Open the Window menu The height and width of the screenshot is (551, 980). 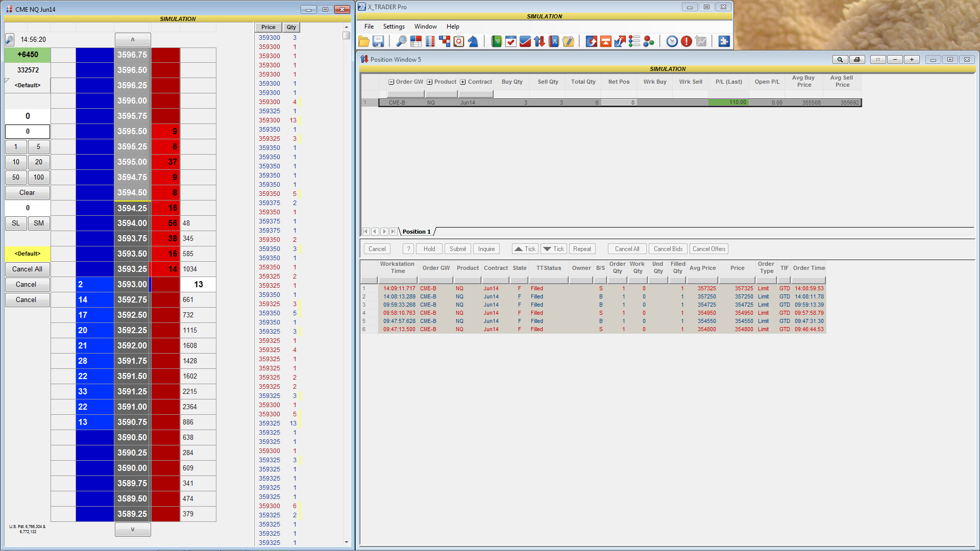[426, 27]
